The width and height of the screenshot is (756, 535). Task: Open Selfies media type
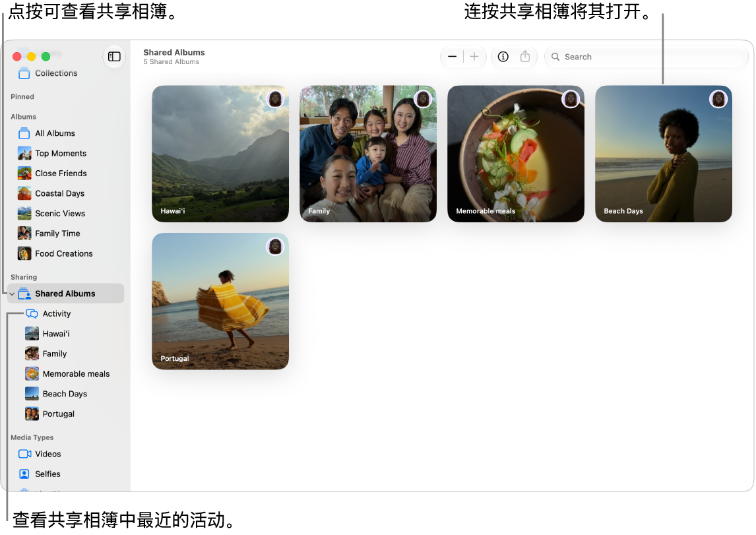coord(65,474)
